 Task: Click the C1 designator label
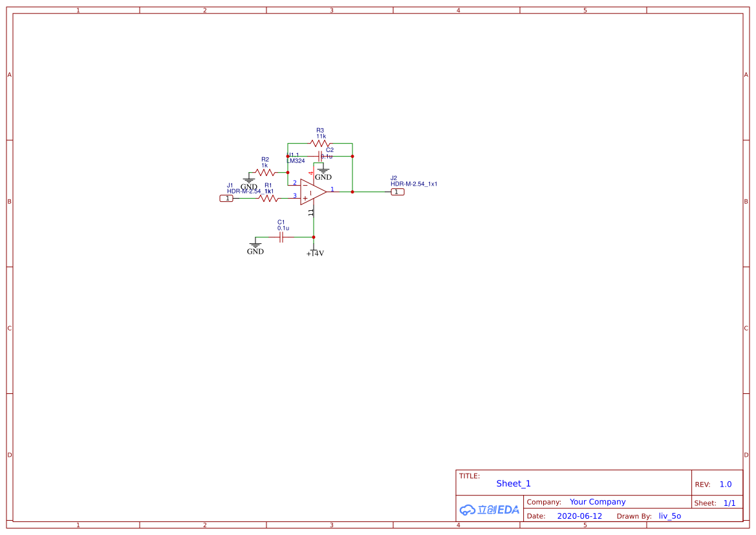click(281, 223)
